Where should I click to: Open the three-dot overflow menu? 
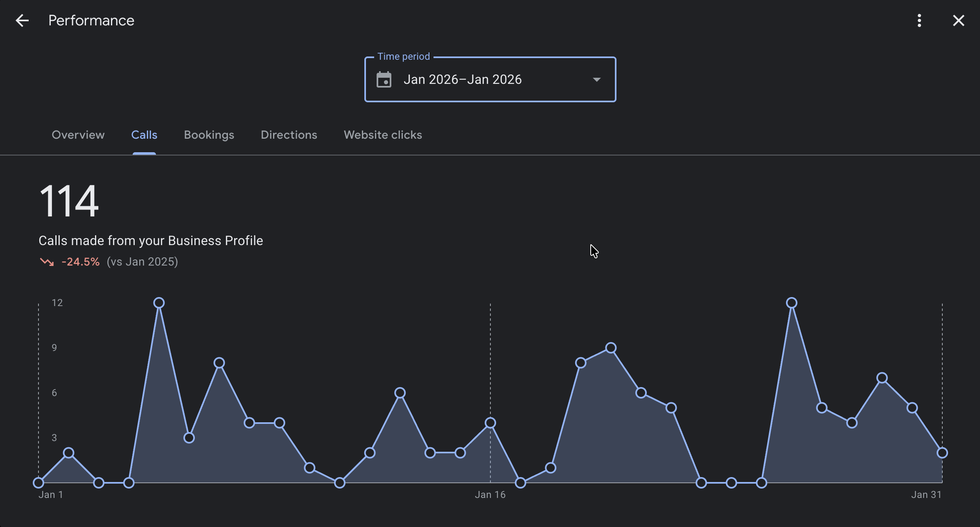pyautogui.click(x=919, y=20)
